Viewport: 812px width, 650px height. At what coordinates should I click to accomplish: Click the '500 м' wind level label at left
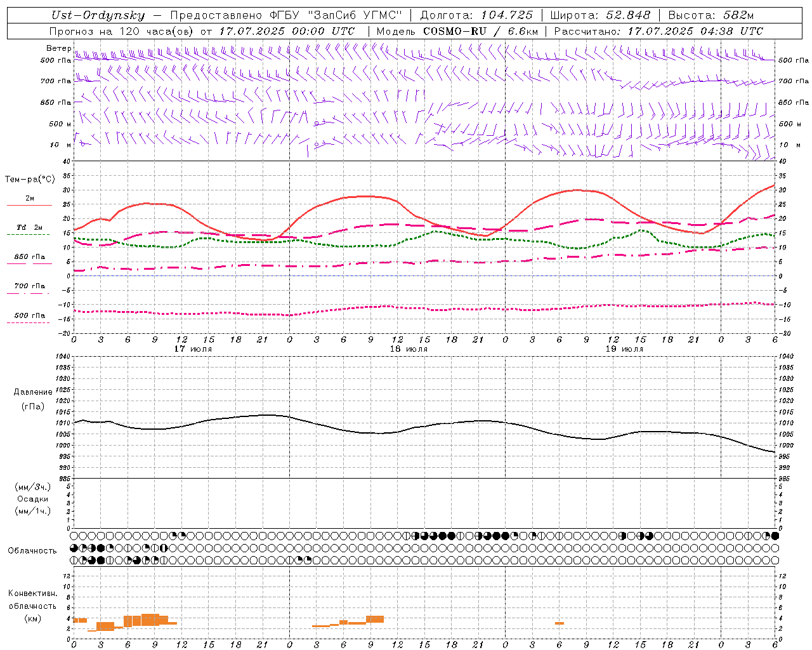click(x=60, y=124)
